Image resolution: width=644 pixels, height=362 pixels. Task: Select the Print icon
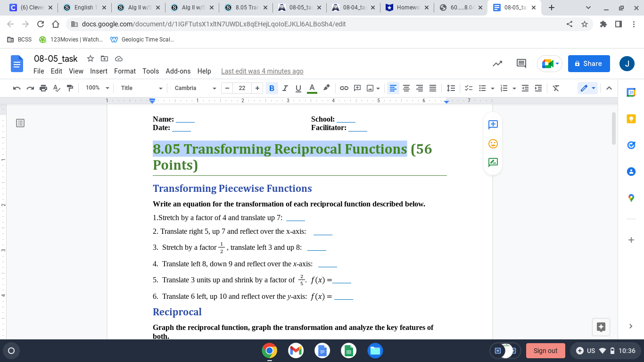coord(42,88)
